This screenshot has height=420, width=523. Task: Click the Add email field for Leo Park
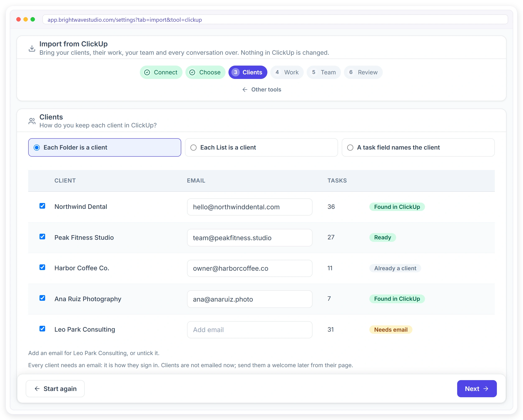250,330
